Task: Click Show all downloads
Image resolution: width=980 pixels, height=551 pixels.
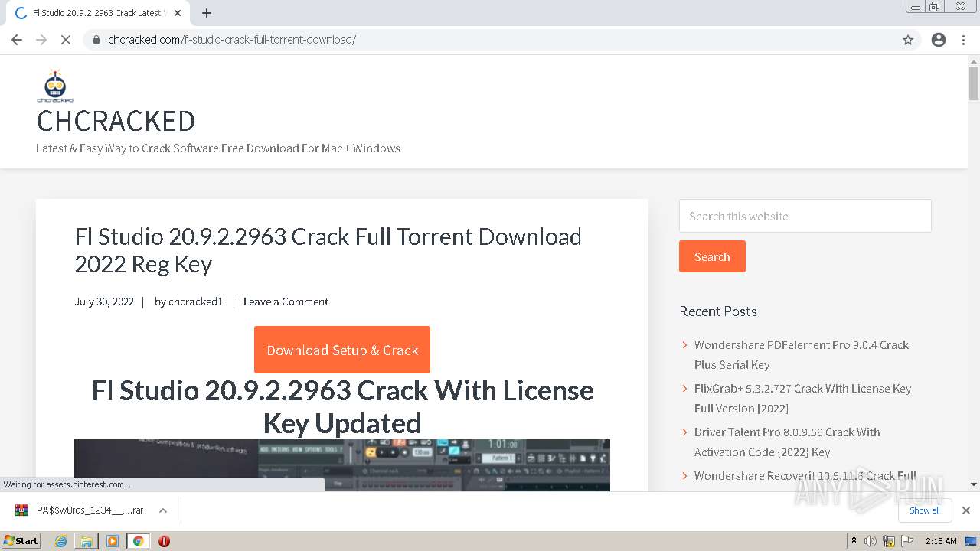Action: point(924,510)
